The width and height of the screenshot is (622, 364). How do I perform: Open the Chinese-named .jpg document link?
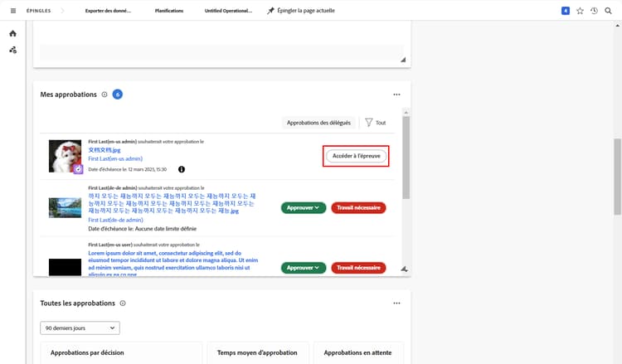click(x=104, y=150)
